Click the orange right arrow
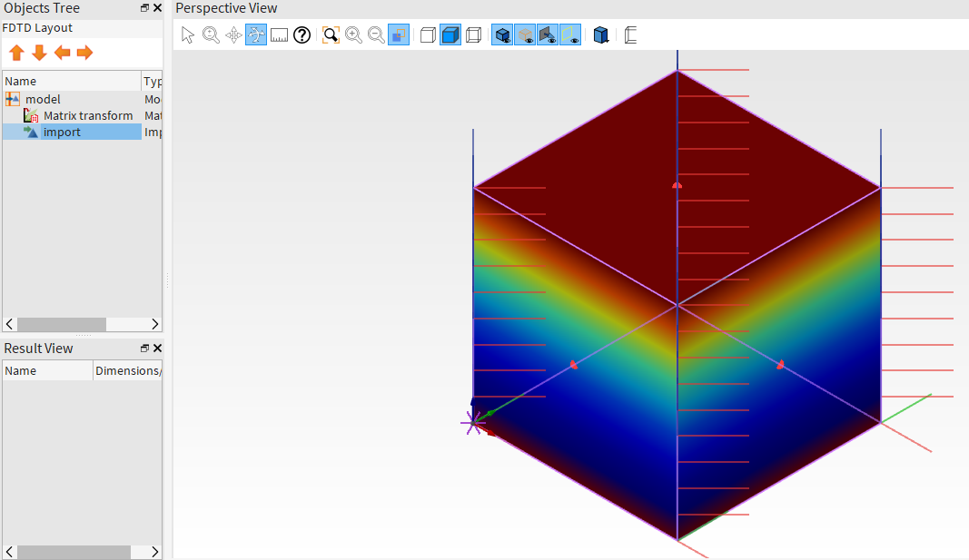This screenshot has height=560, width=969. pyautogui.click(x=84, y=53)
